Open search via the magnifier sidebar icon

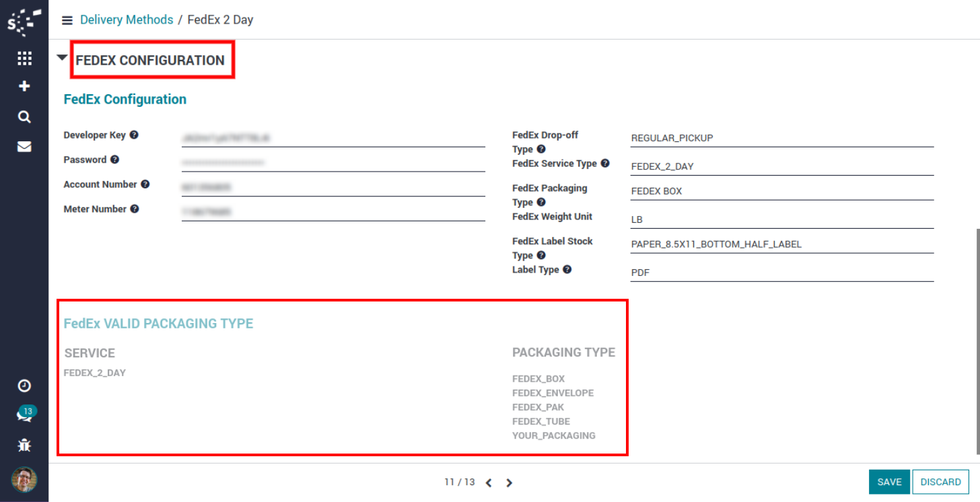tap(24, 117)
